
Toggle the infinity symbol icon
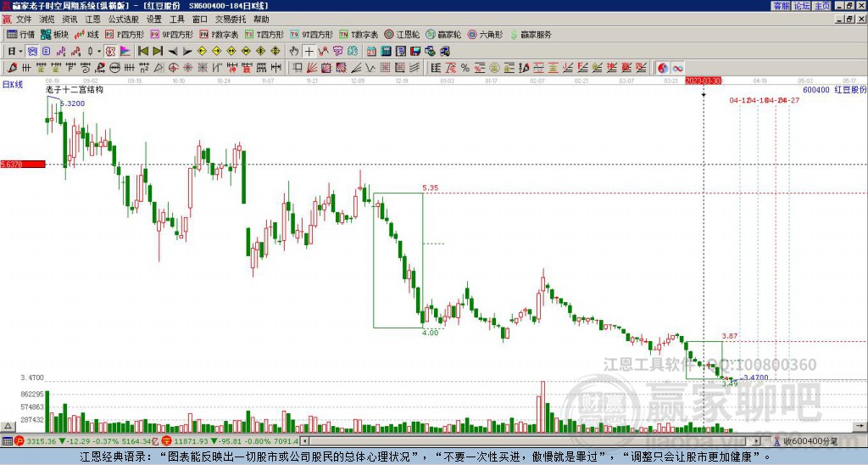click(677, 68)
